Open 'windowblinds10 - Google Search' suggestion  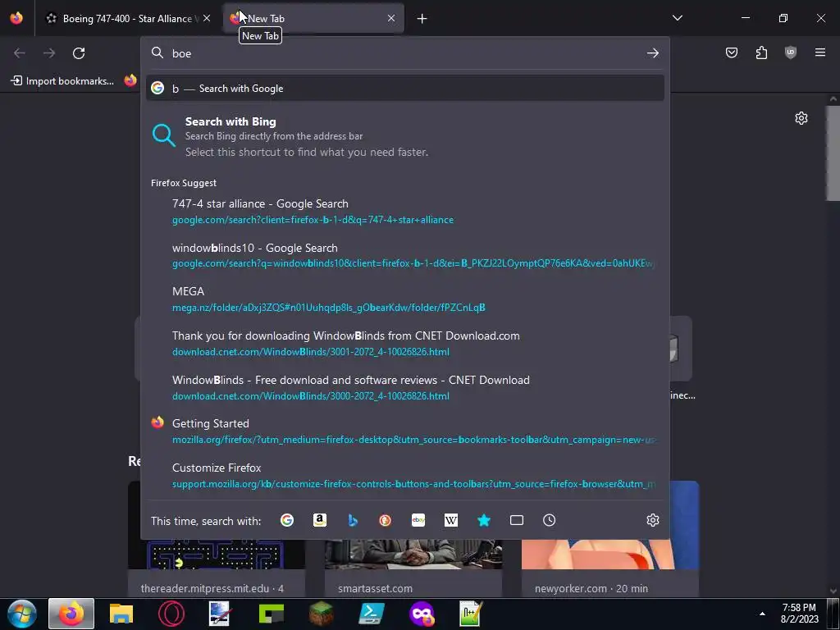pyautogui.click(x=405, y=255)
